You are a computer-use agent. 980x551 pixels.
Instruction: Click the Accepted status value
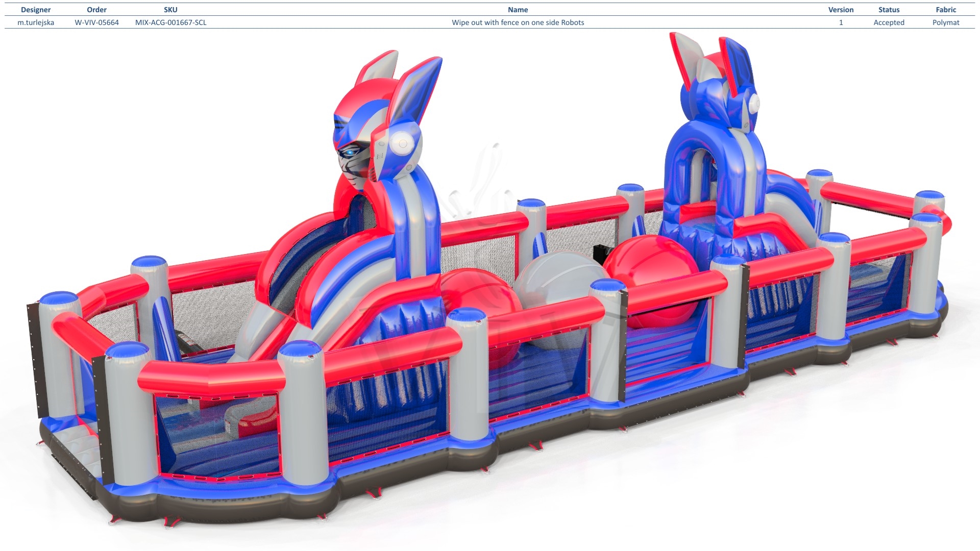pos(889,22)
